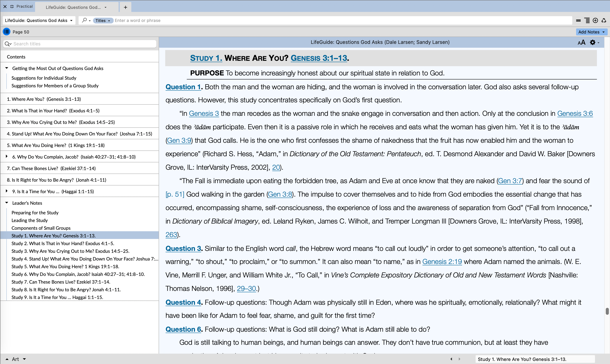Click the indented lines table-of-contents icon
This screenshot has height=364, width=610.
pyautogui.click(x=587, y=21)
